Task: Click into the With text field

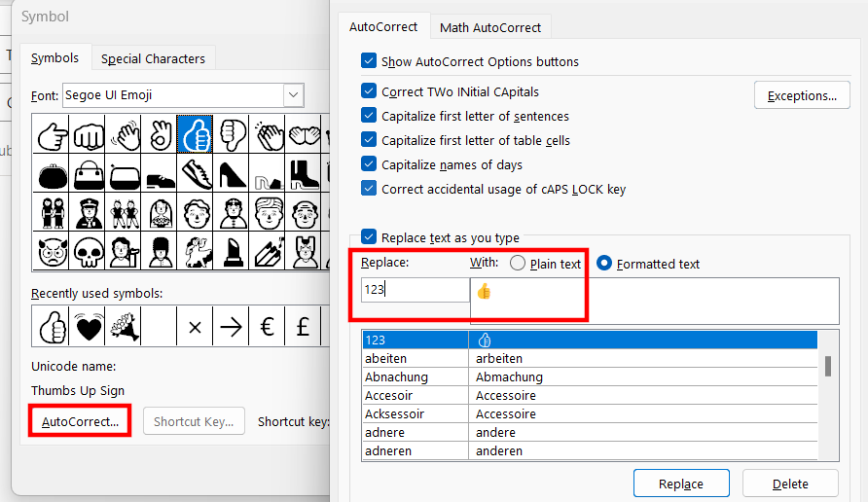Action: click(654, 301)
